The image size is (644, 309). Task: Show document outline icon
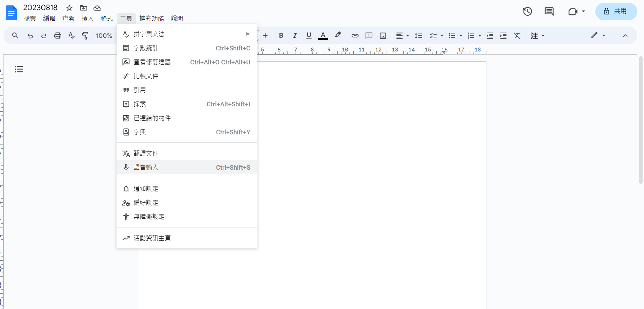click(x=19, y=69)
